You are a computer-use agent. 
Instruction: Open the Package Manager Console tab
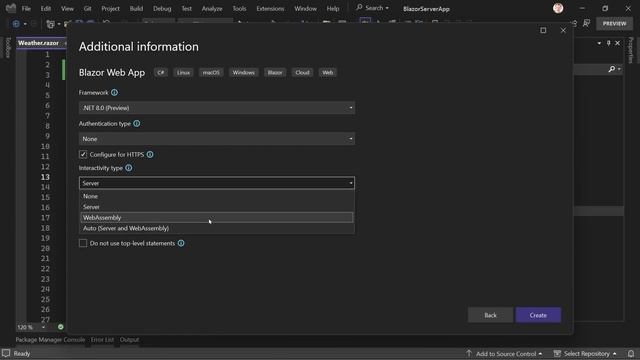pyautogui.click(x=50, y=340)
